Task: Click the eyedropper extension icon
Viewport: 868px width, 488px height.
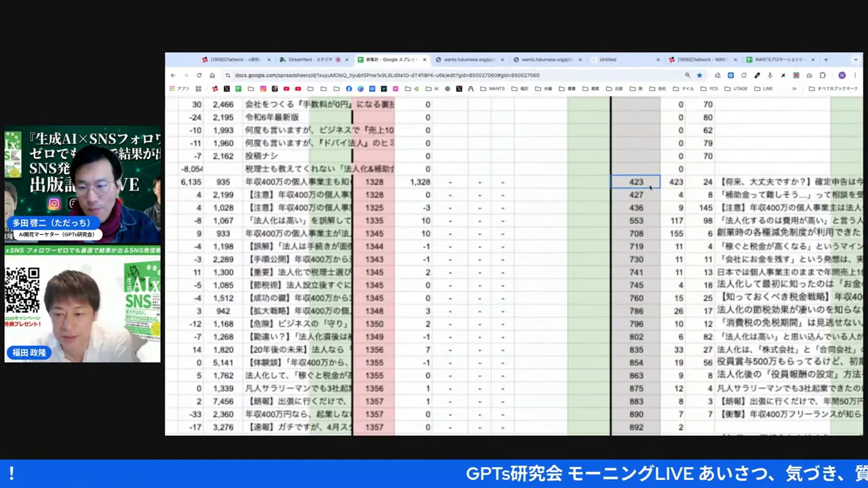Action: pyautogui.click(x=757, y=75)
